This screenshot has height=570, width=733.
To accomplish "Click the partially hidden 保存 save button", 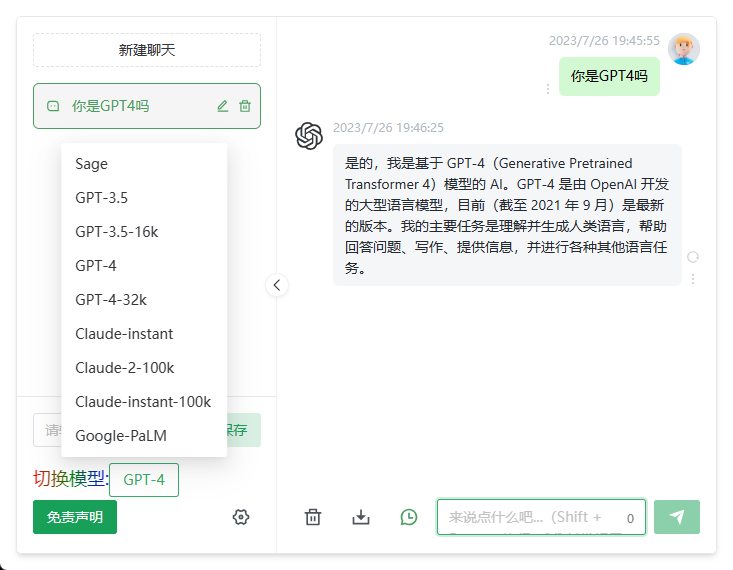I will pos(244,430).
